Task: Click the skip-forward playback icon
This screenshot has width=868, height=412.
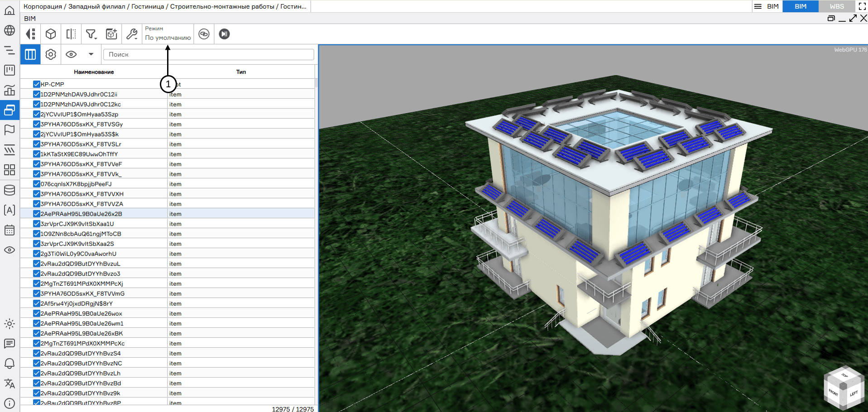Action: tap(224, 34)
